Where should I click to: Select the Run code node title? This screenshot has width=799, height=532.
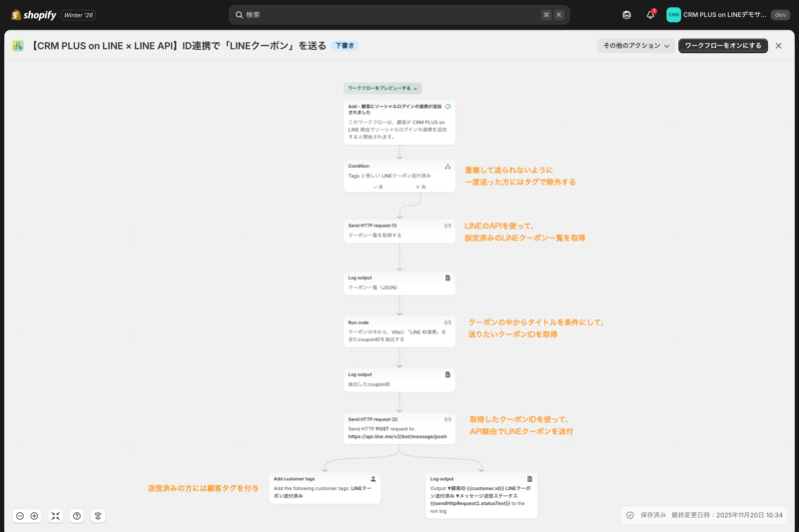coord(359,322)
